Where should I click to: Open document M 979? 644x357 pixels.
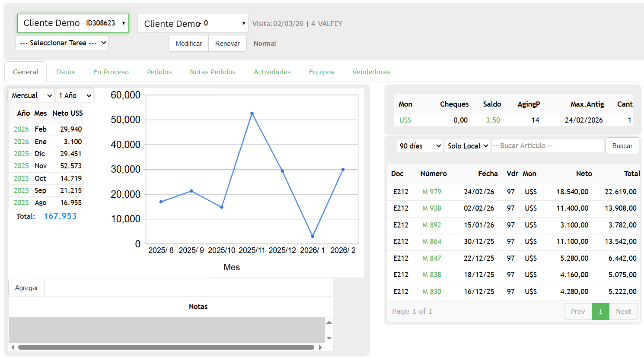[432, 192]
